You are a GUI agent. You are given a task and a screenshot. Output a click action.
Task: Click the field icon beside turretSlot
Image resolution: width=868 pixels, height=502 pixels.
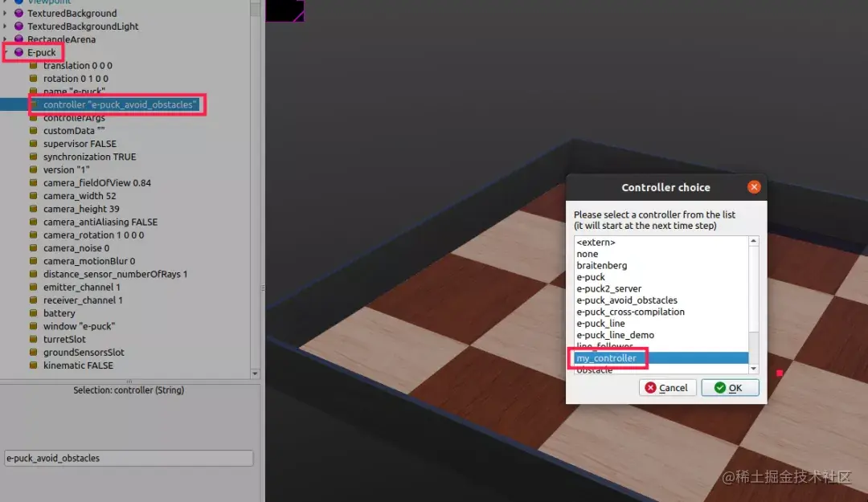click(x=33, y=339)
